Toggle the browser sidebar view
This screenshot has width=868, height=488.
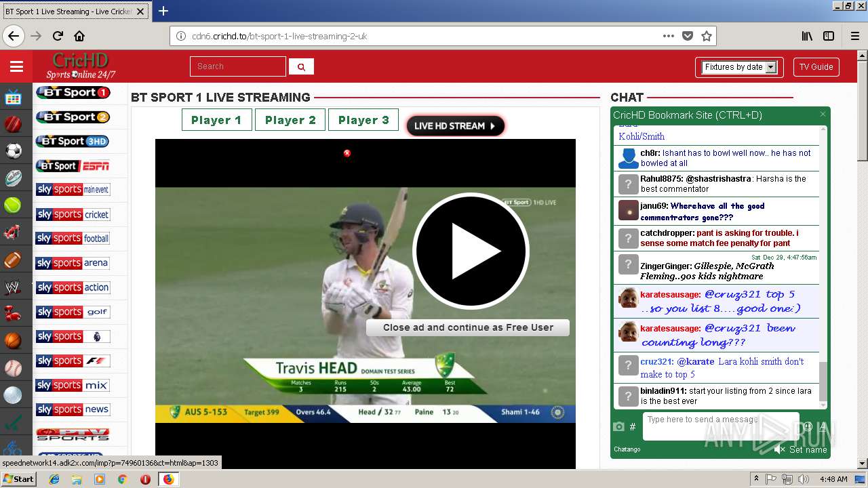pyautogui.click(x=829, y=36)
